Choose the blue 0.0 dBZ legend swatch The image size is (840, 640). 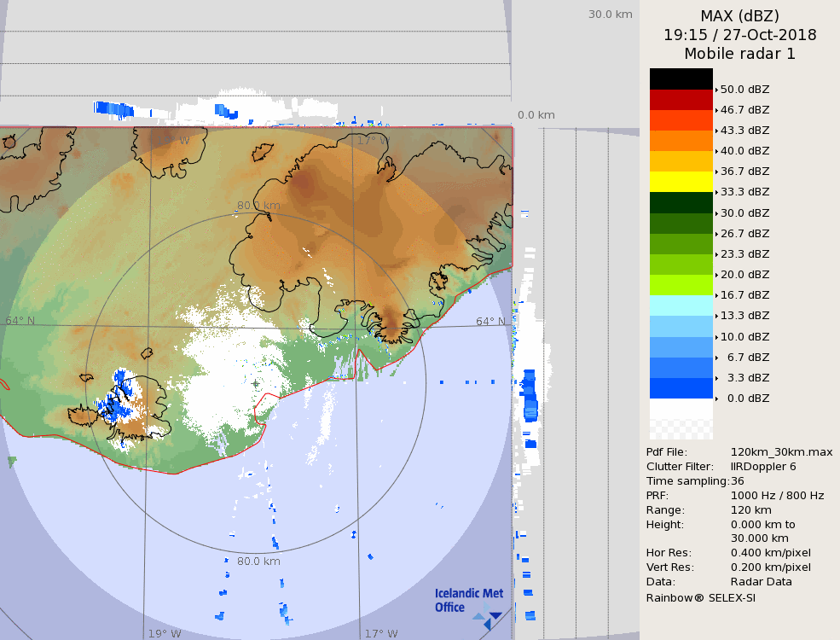[x=681, y=388]
